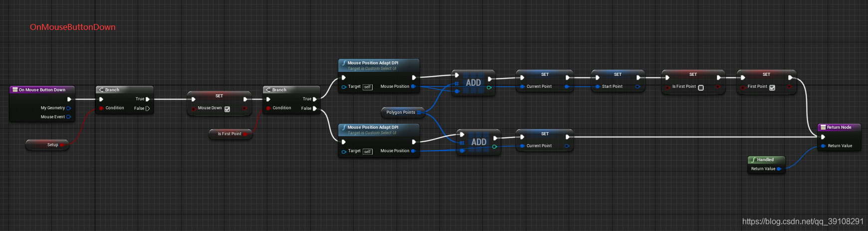Click the Condition pin of the second Branch
This screenshot has width=868, height=231.
[x=268, y=108]
